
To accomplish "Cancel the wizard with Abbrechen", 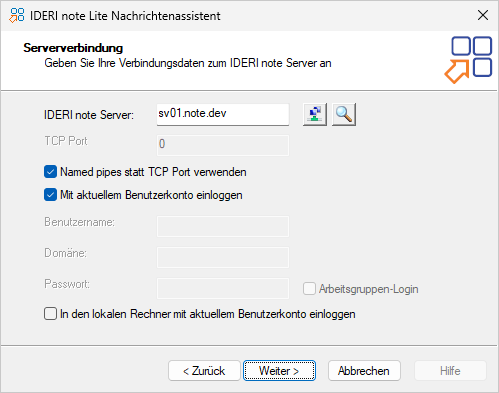I will click(x=364, y=371).
